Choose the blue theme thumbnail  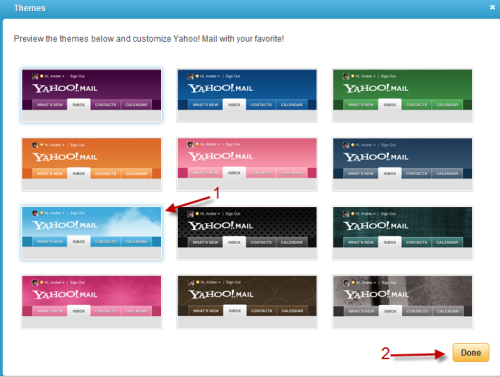247,95
